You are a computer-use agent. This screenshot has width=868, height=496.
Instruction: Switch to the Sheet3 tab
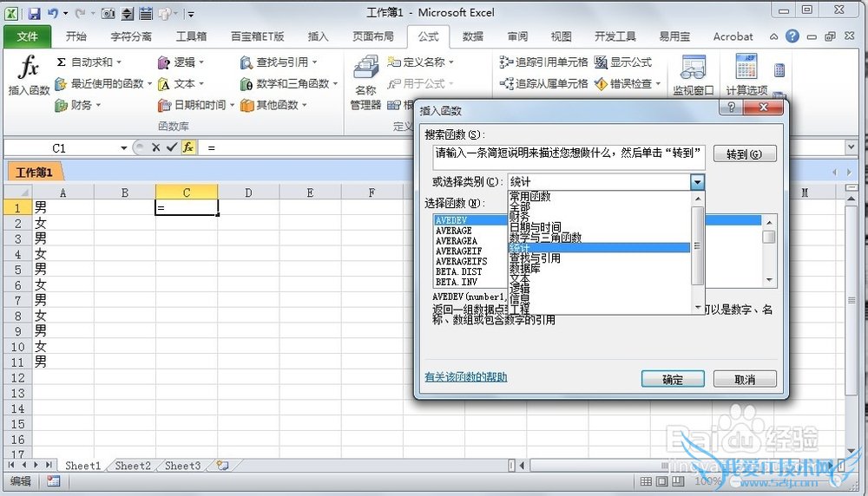pos(182,466)
